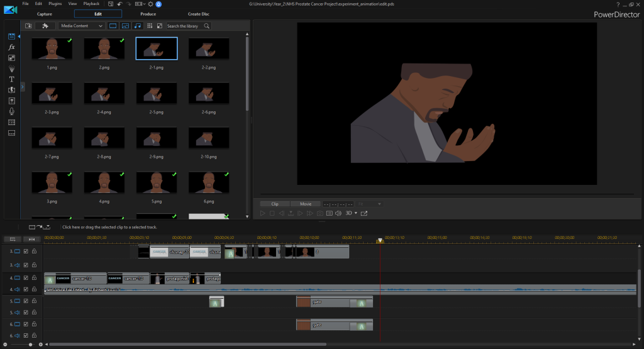Click the plugins puzzle-piece icon
Viewport: 644px width, 349px height.
tap(45, 26)
